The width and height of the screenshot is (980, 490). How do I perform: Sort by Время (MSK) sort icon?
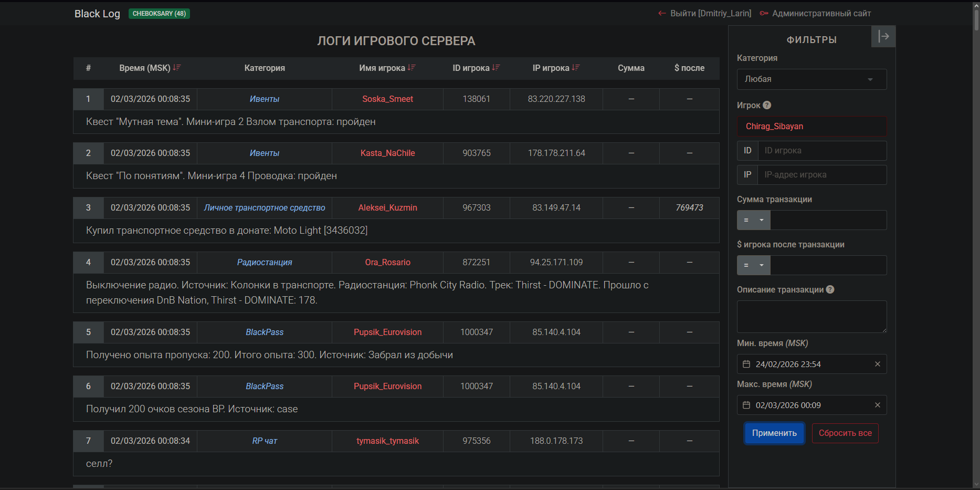[x=177, y=68]
